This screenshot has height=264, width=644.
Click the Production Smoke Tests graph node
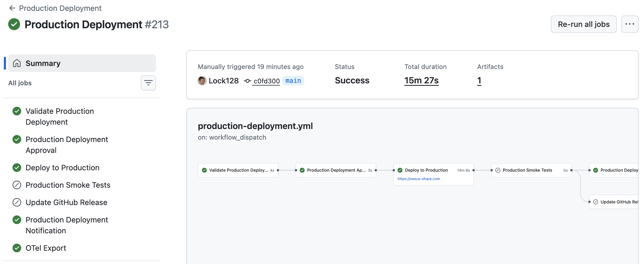coord(527,170)
